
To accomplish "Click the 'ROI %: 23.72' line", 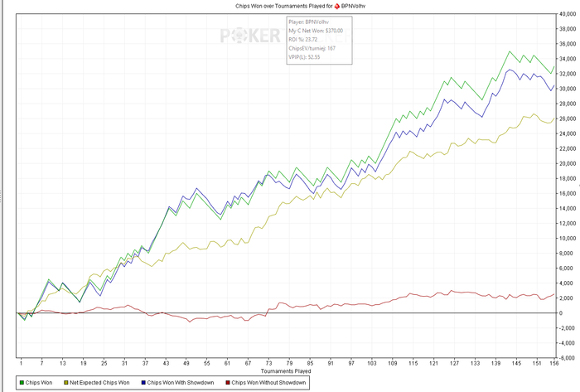I will point(303,40).
